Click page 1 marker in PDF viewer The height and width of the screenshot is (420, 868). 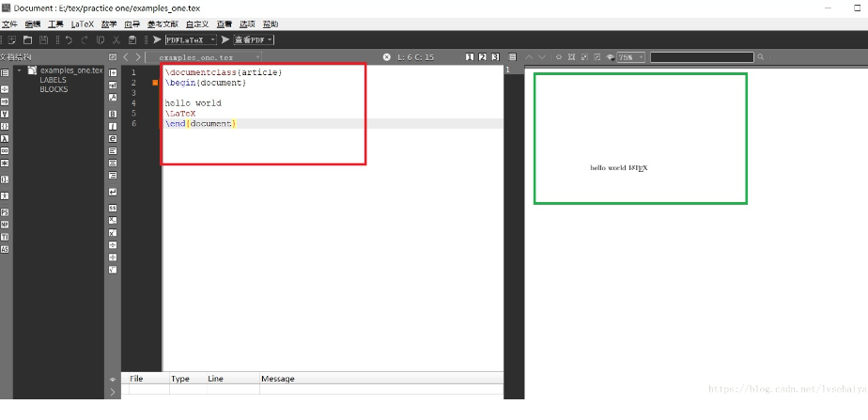pos(507,70)
